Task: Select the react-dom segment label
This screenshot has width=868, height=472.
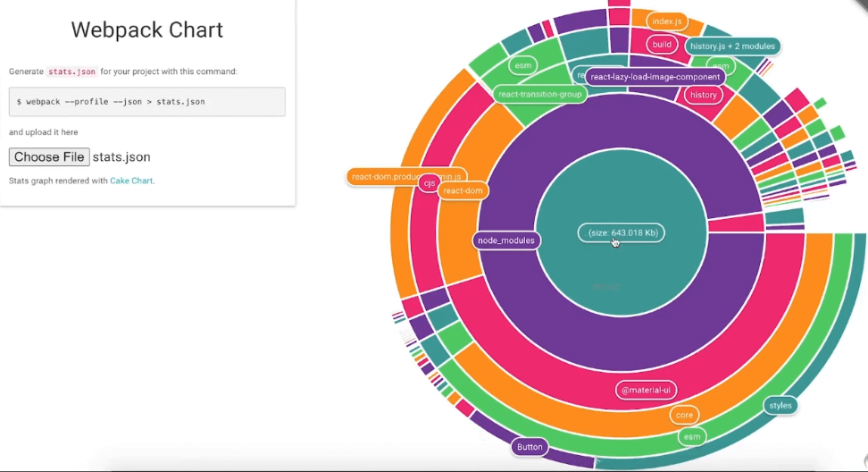Action: click(x=463, y=190)
